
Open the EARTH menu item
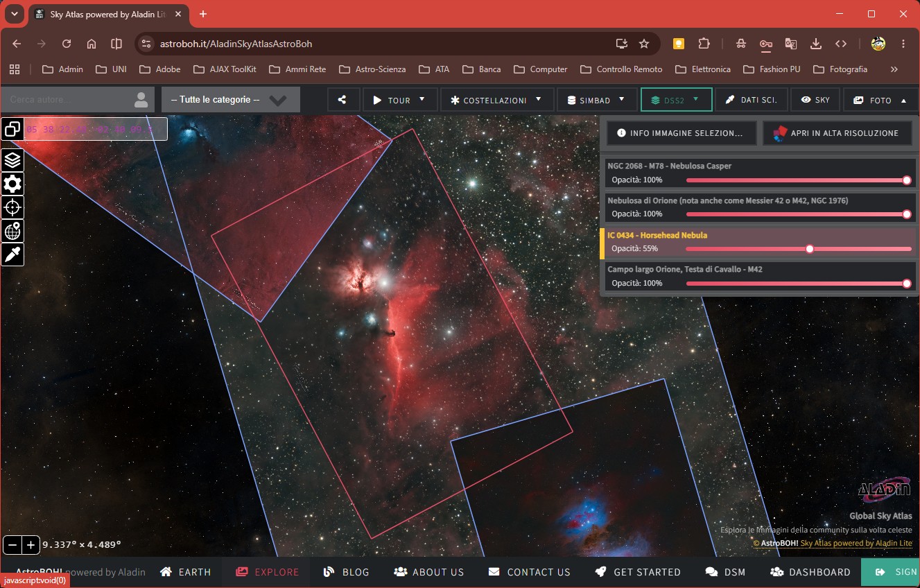point(186,572)
